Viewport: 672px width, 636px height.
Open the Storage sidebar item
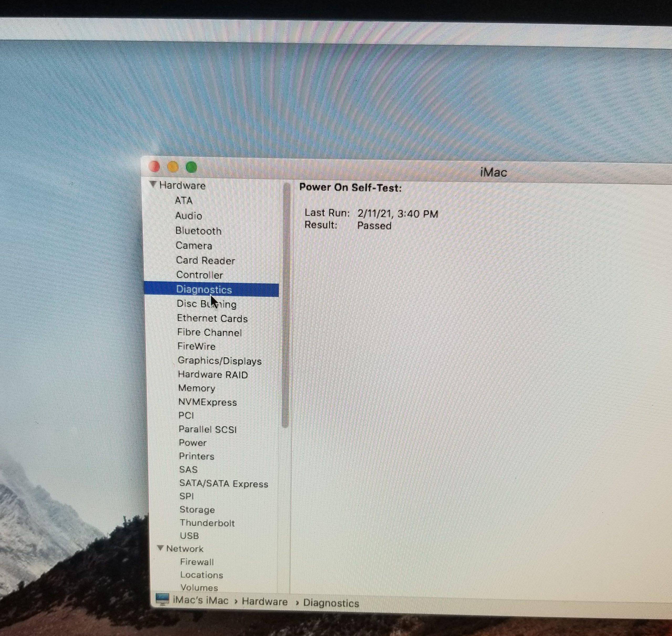coord(197,509)
